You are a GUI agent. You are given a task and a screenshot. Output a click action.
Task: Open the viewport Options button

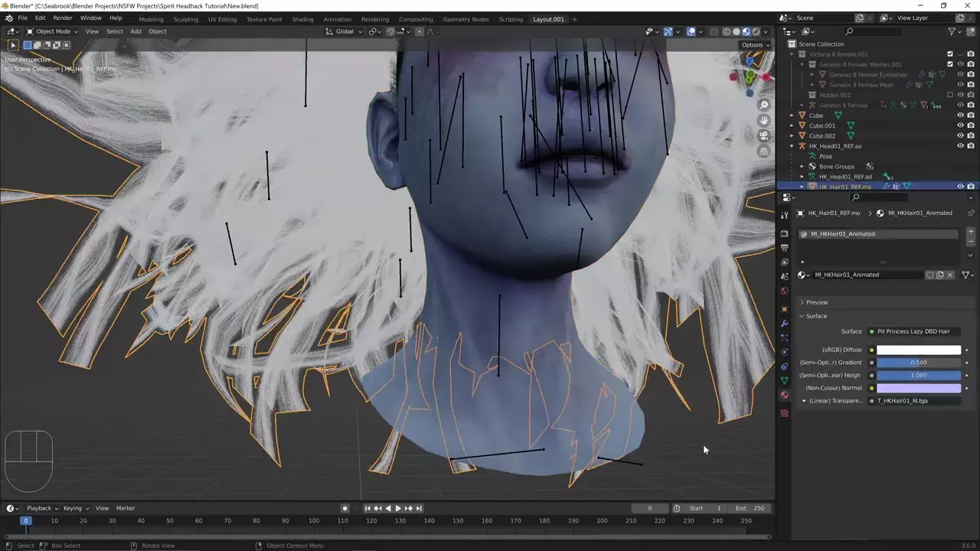click(754, 44)
